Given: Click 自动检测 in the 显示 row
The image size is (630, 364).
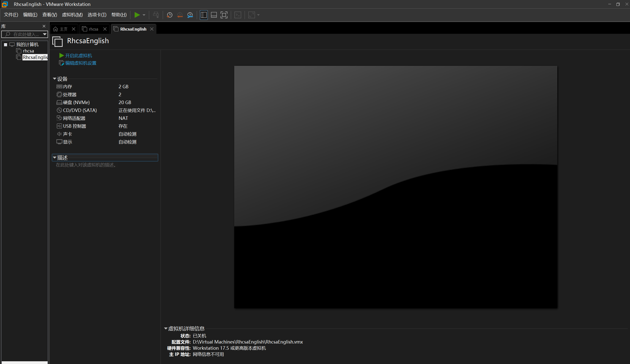Looking at the screenshot, I should click(127, 142).
